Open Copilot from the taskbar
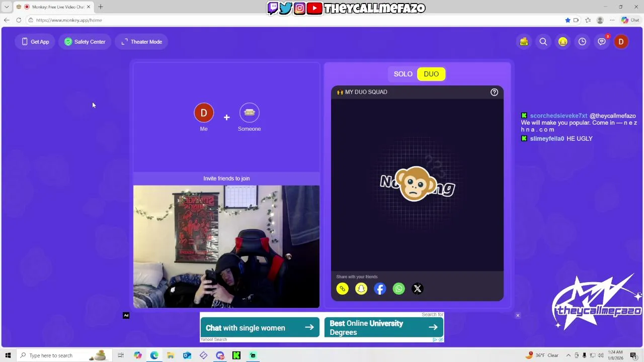Screen dimensions: 644x362 pos(137,355)
